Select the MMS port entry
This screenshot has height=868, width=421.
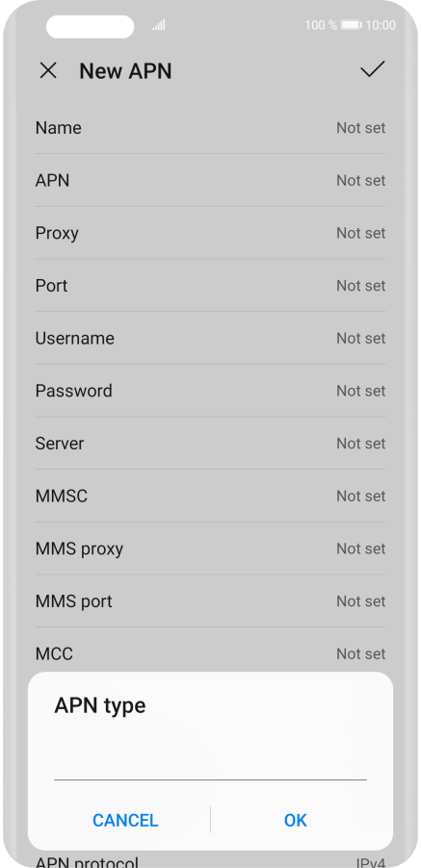click(x=210, y=601)
